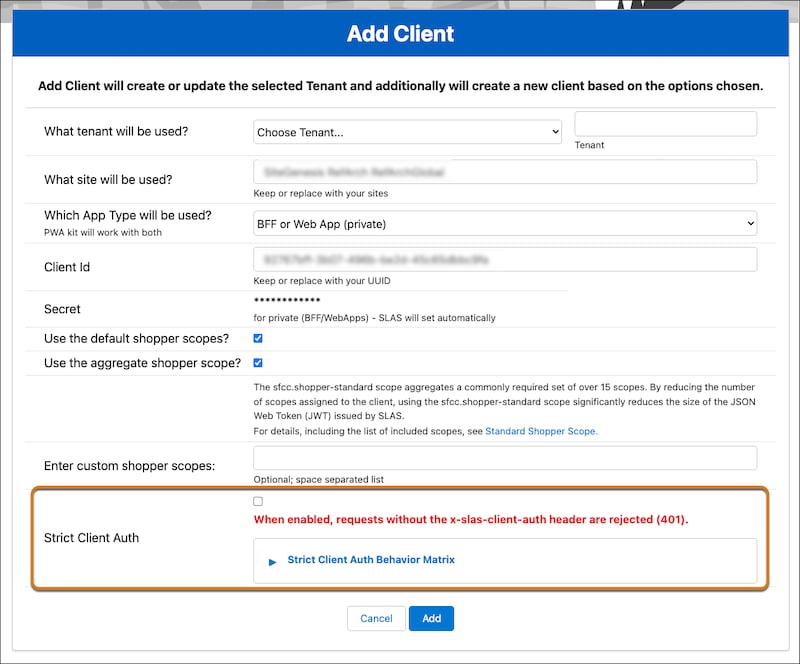Screen dimensions: 800x664
Task: Click the Add button
Action: pos(431,618)
